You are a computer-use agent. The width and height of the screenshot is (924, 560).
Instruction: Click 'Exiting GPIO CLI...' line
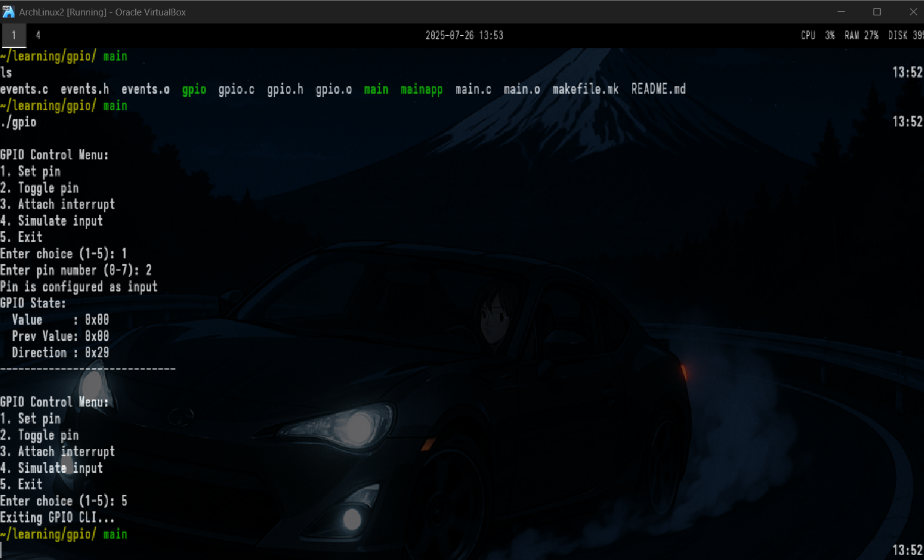click(x=57, y=517)
